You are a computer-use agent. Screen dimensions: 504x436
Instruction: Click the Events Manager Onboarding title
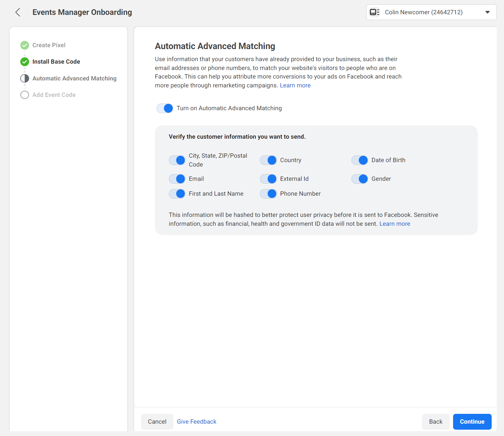pos(82,12)
